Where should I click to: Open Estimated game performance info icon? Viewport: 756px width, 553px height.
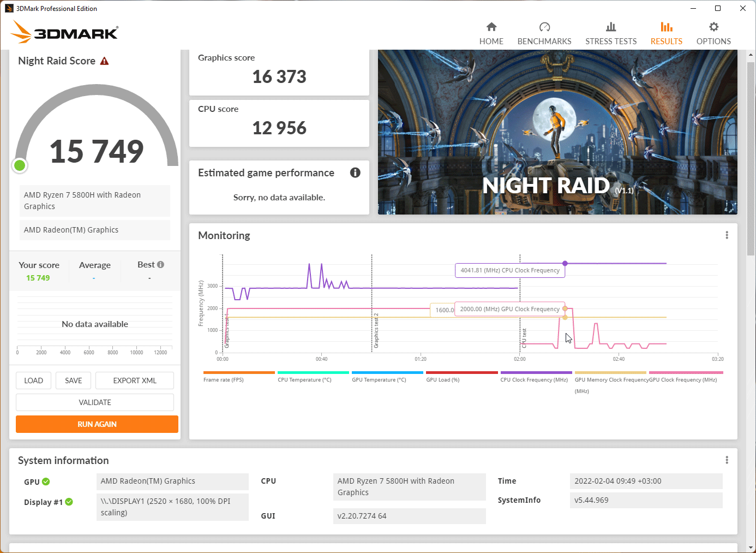pyautogui.click(x=355, y=173)
